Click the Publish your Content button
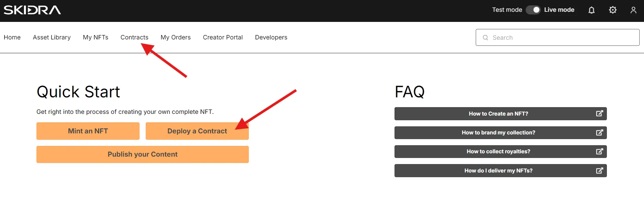 (143, 154)
